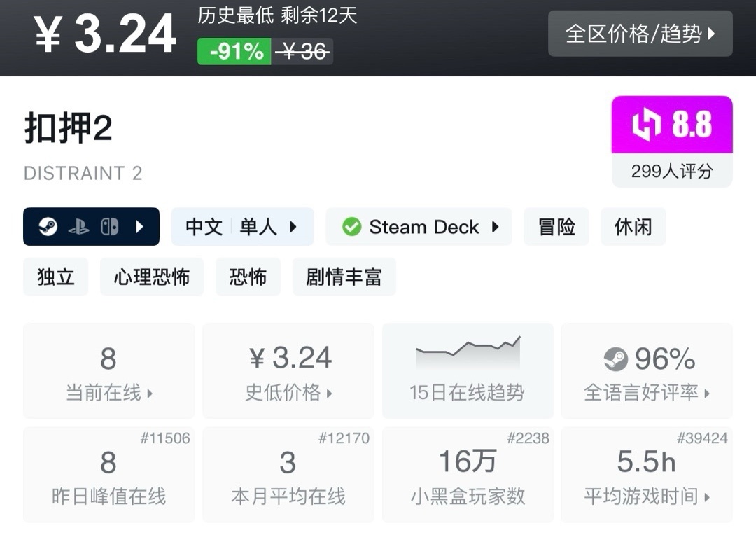
Task: Select the 休闲 genre tag
Action: coord(633,227)
